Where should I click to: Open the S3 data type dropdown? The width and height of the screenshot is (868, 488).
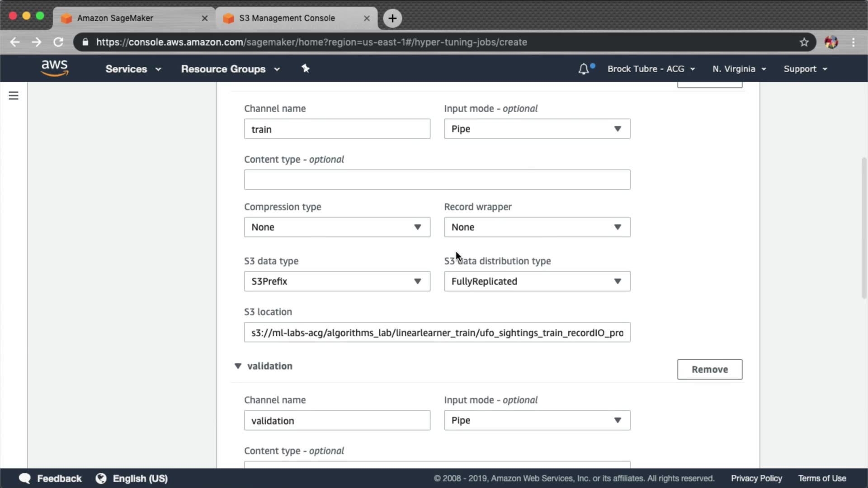point(337,281)
